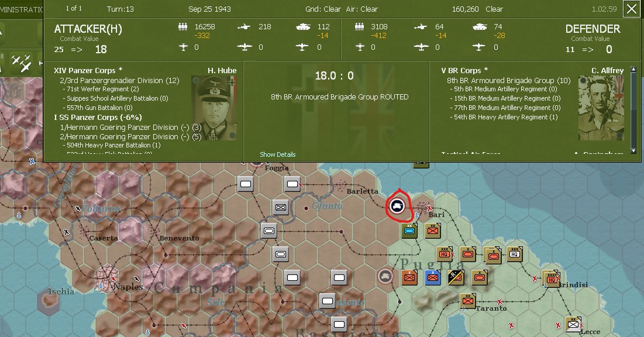Click the red airfield marker beside Bari

(x=429, y=208)
